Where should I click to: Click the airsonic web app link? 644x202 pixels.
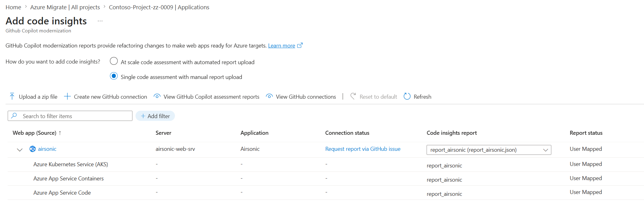coord(47,149)
